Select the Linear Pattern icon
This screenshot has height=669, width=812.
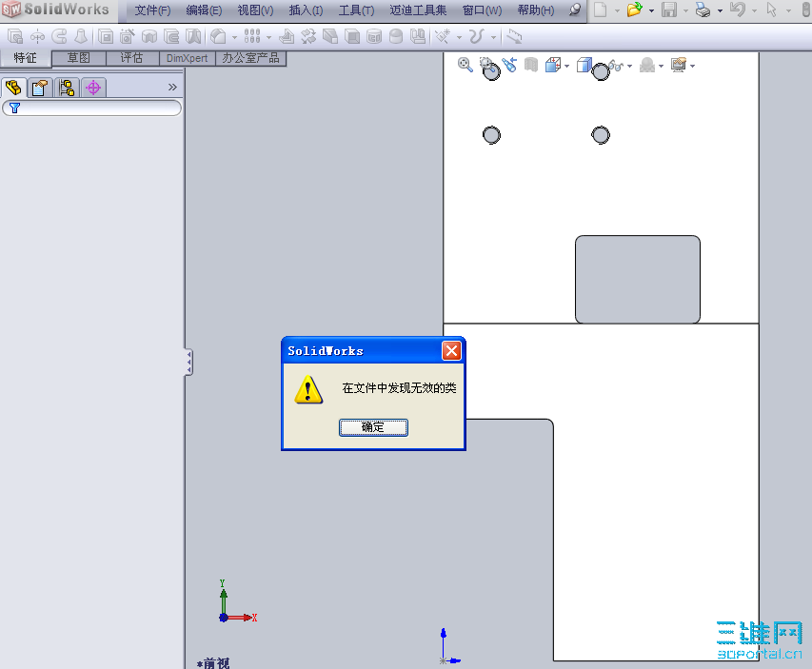coord(252,36)
